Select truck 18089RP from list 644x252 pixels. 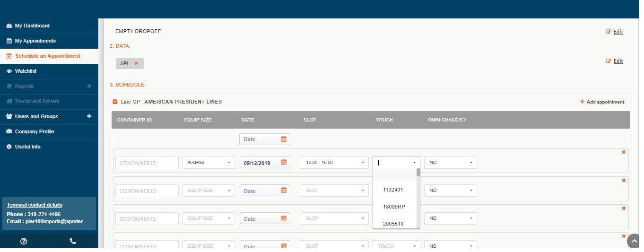[x=394, y=207]
